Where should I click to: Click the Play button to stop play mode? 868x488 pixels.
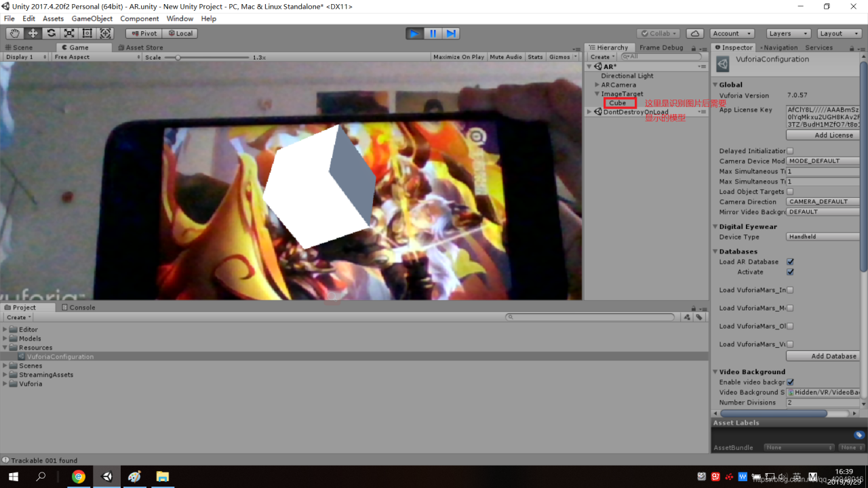click(x=414, y=33)
